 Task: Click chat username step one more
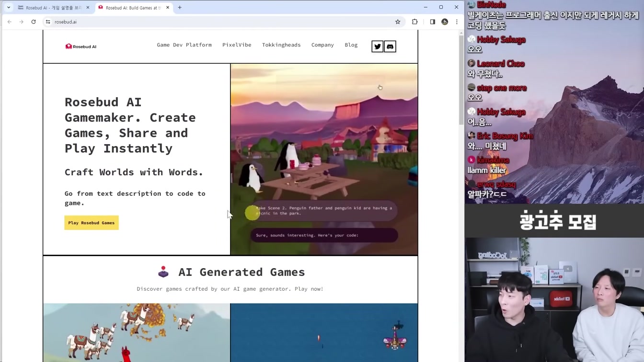click(x=502, y=88)
